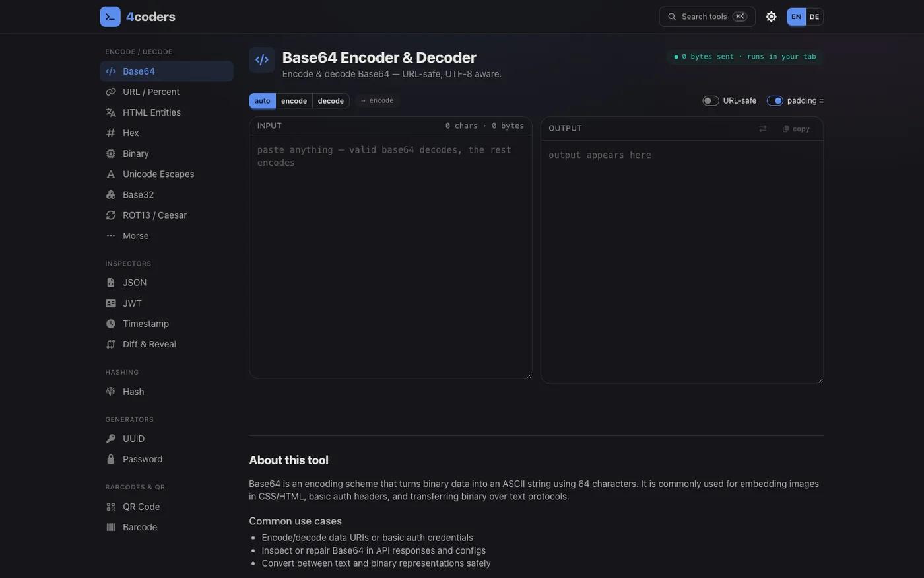Open the URL / Percent tool

(166, 92)
